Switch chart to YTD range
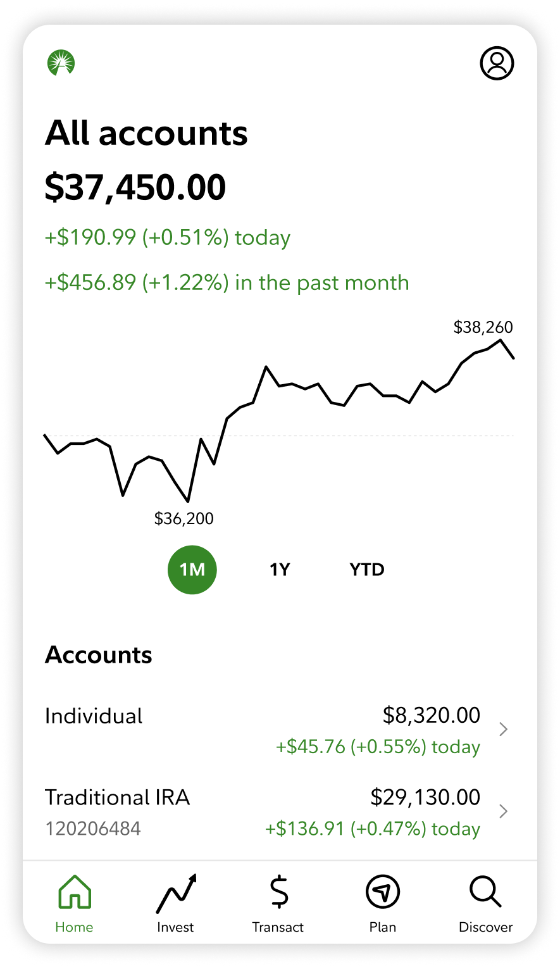 (367, 570)
